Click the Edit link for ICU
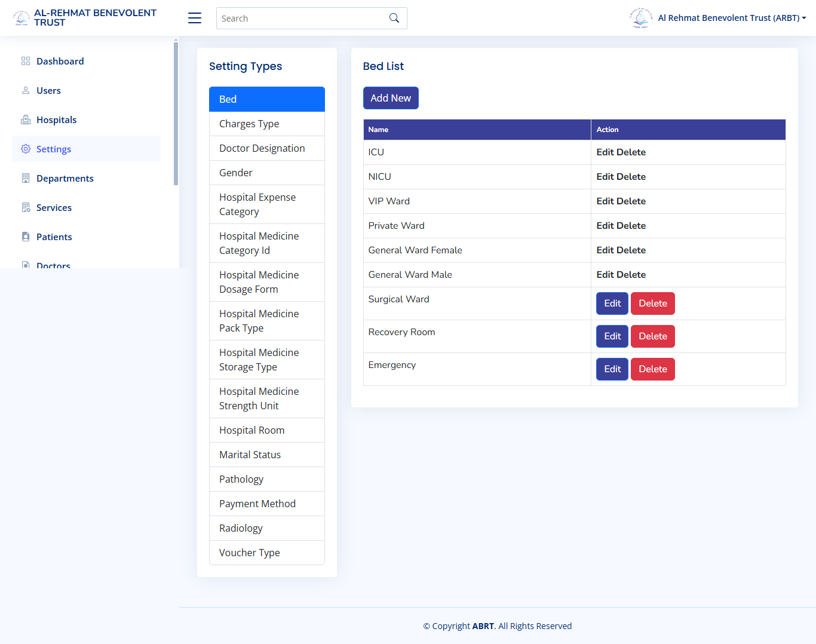816x644 pixels. coord(605,152)
